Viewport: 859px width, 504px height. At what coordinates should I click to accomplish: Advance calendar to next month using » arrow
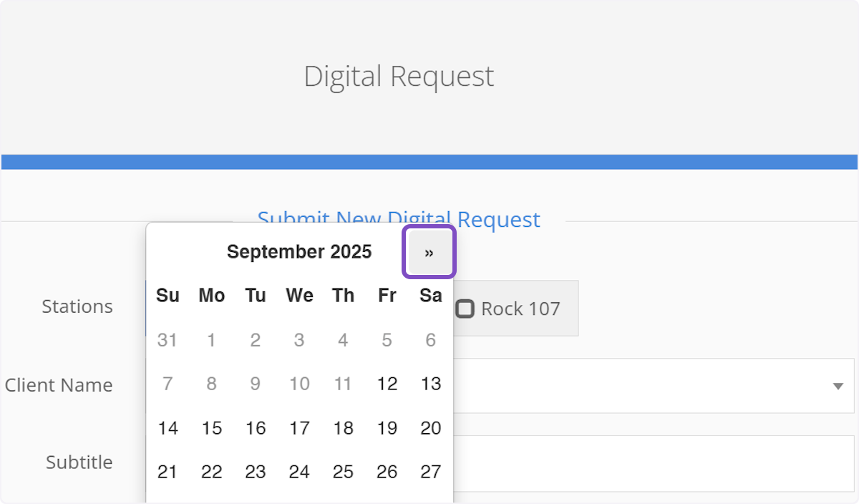tap(428, 251)
